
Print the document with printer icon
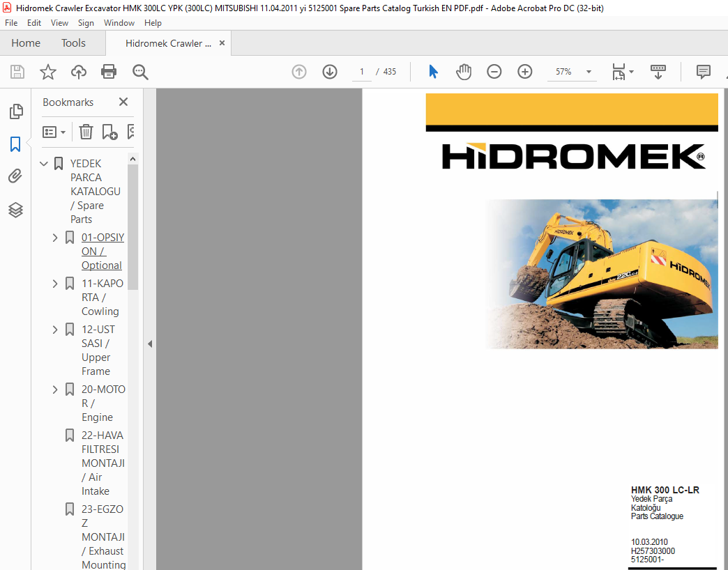(109, 72)
